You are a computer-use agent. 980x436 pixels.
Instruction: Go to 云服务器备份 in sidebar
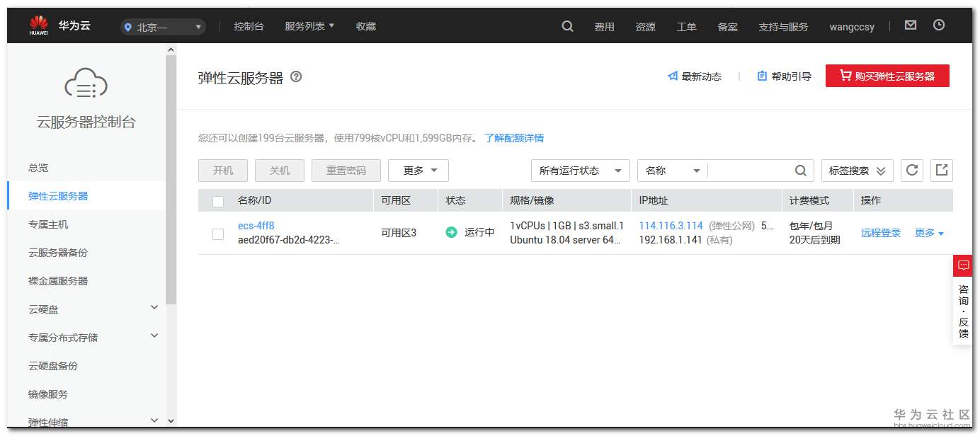[x=58, y=253]
